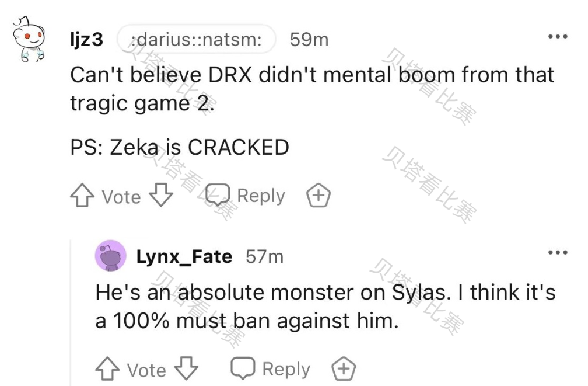Award Lynx_Fate's reply with the plus icon
Image resolution: width=588 pixels, height=386 pixels.
(344, 369)
